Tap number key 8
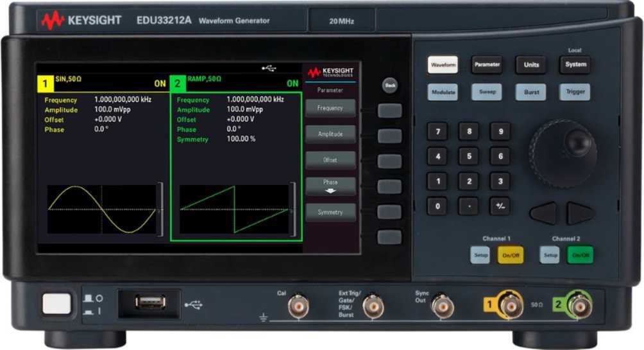Image resolution: width=644 pixels, height=350 pixels. point(469,132)
